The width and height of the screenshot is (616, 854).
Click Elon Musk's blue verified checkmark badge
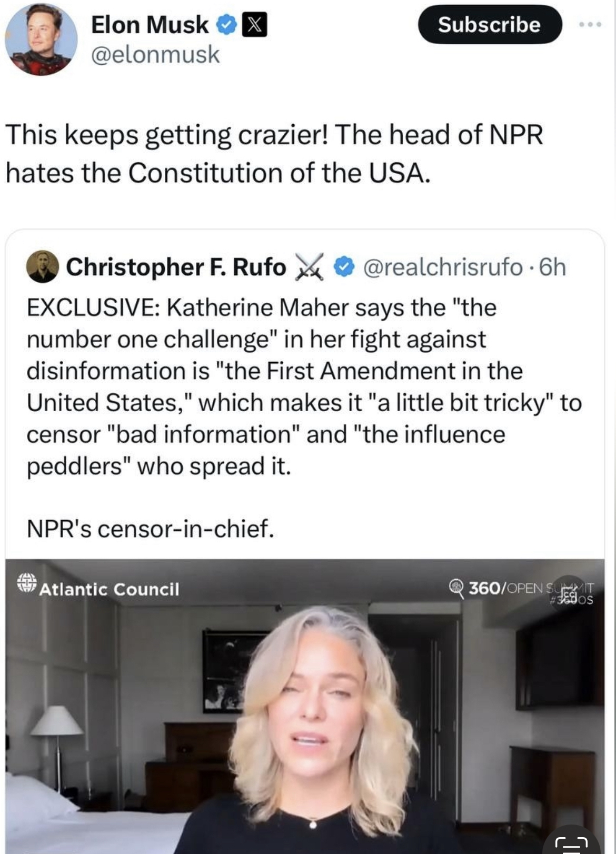pos(227,25)
